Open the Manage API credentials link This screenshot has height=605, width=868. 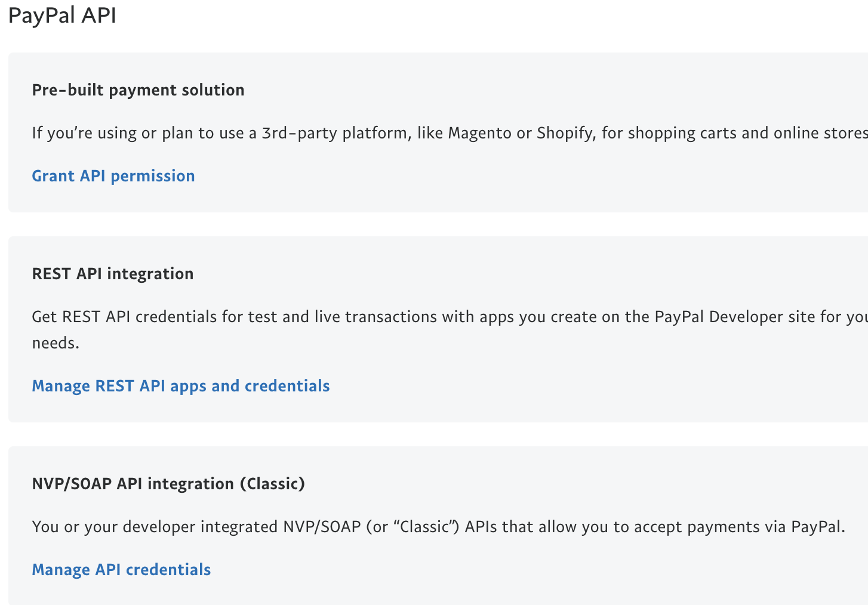[x=121, y=570]
